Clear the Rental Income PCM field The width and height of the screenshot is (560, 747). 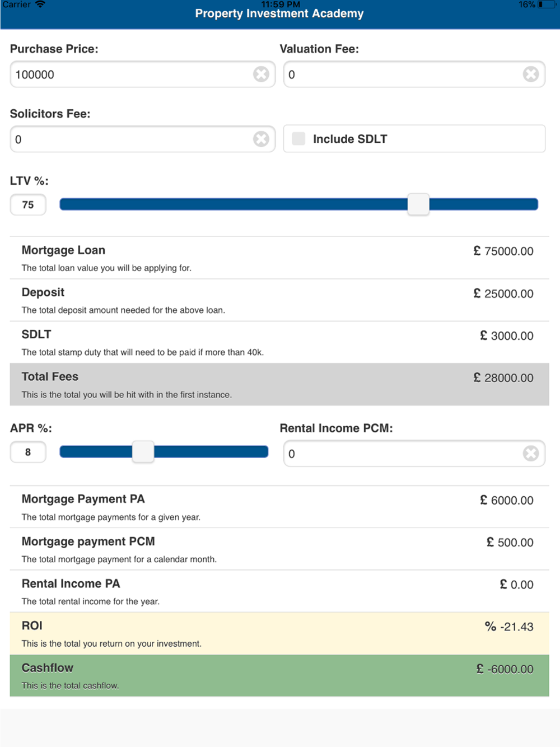coord(530,453)
